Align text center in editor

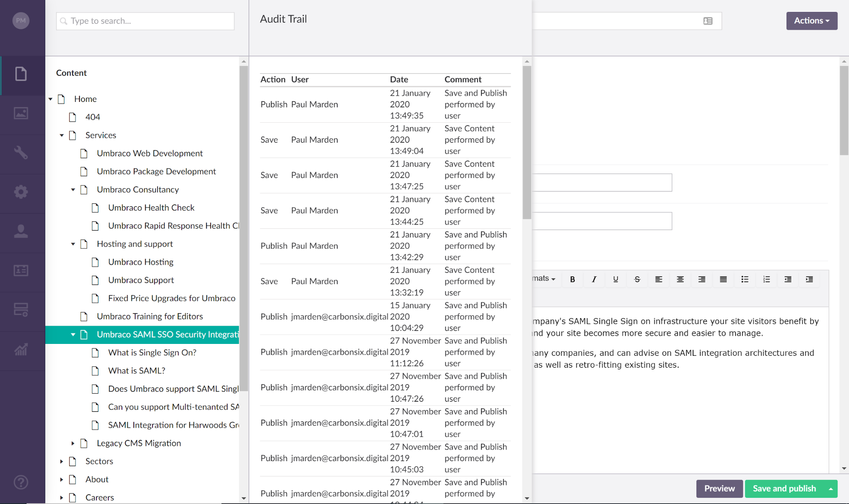tap(680, 279)
